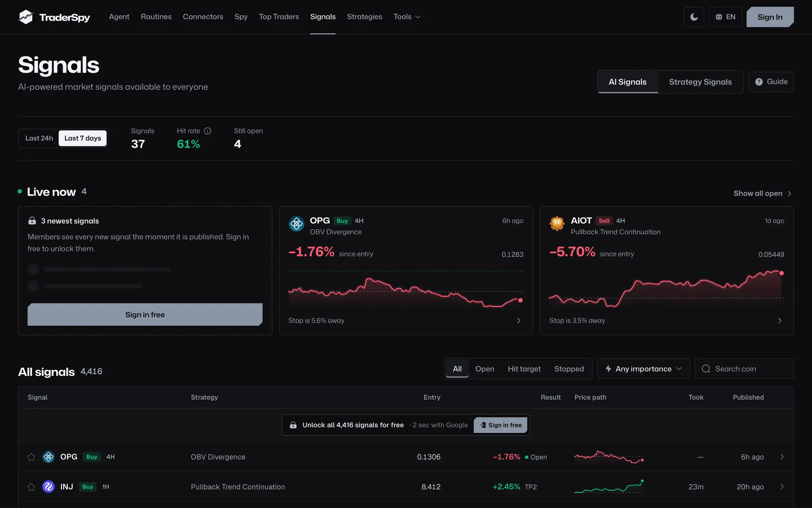Click the TraderSpy logo

[54, 17]
